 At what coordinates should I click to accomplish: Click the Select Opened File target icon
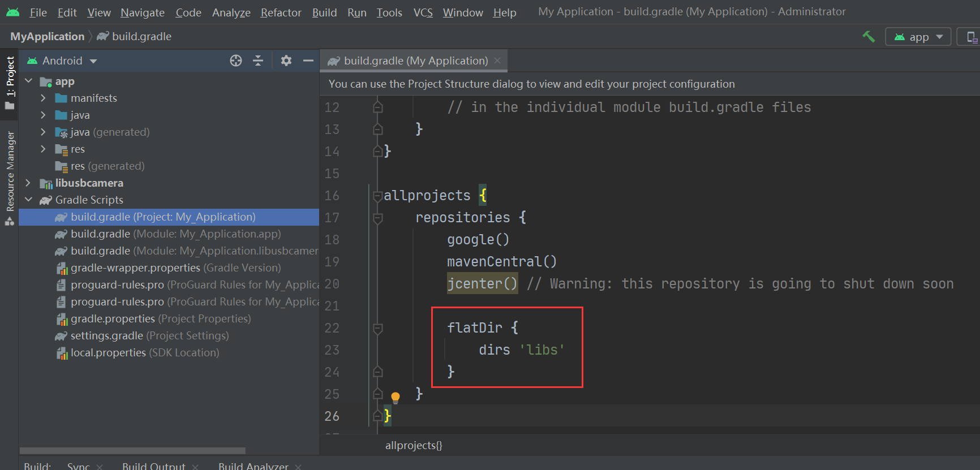(236, 61)
